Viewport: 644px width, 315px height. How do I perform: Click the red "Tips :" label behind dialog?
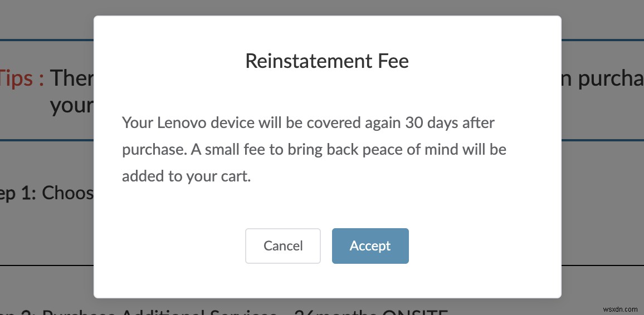tap(22, 78)
